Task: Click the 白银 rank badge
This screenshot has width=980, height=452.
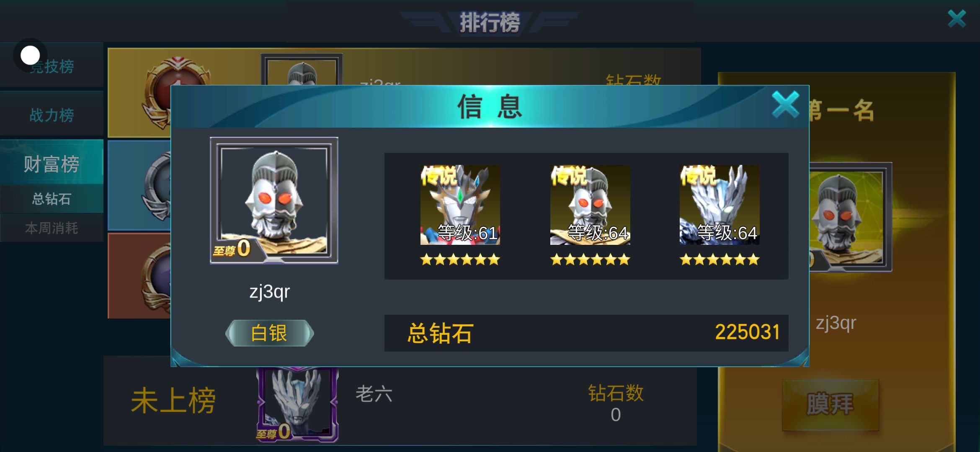Action: [269, 333]
